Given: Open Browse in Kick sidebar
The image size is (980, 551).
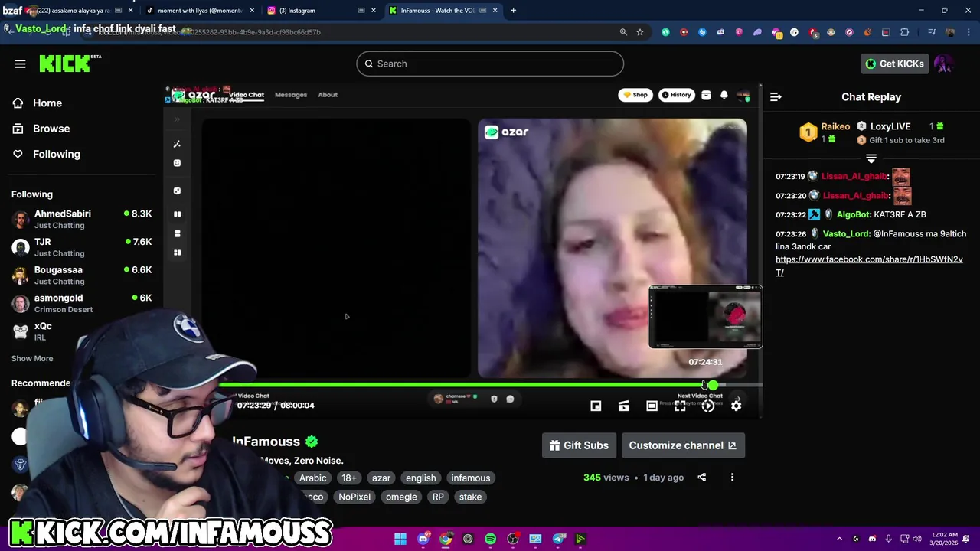Looking at the screenshot, I should coord(51,129).
